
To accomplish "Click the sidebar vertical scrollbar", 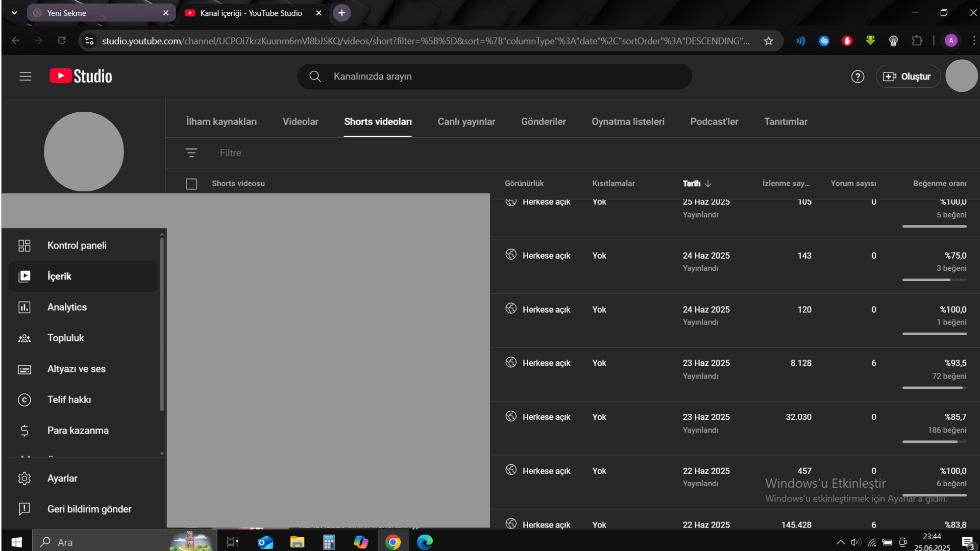I will 162,324.
